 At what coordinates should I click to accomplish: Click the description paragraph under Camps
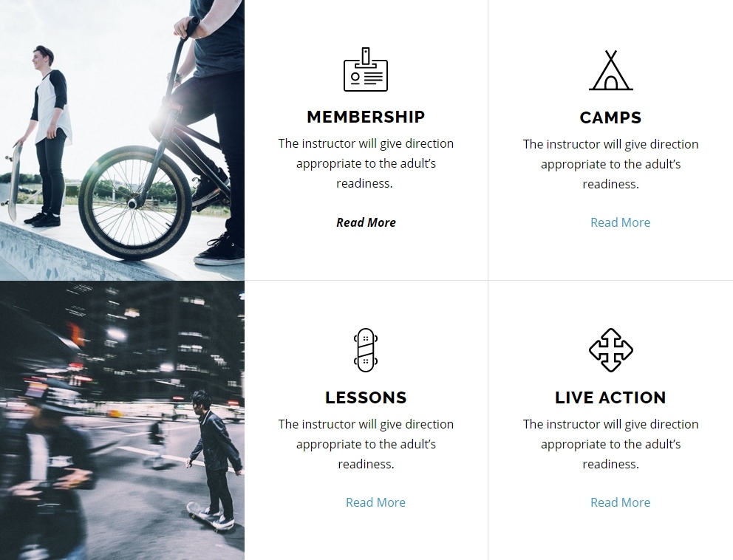click(610, 164)
